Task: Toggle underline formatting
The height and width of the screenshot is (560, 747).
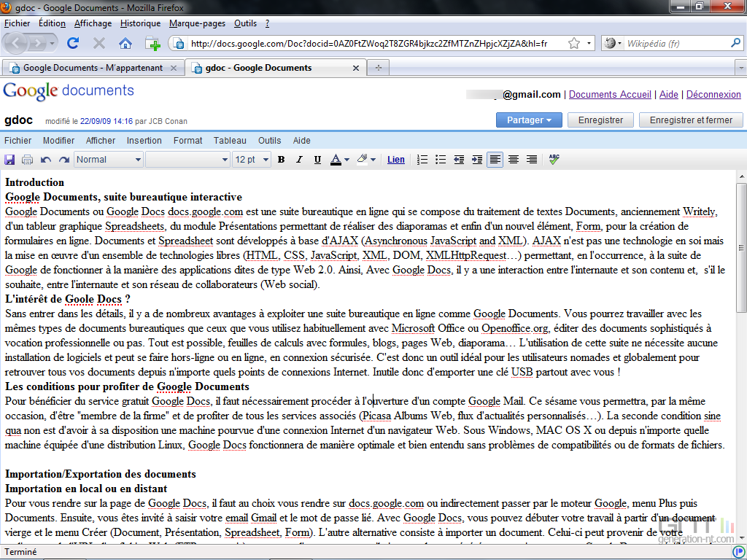Action: coord(317,160)
